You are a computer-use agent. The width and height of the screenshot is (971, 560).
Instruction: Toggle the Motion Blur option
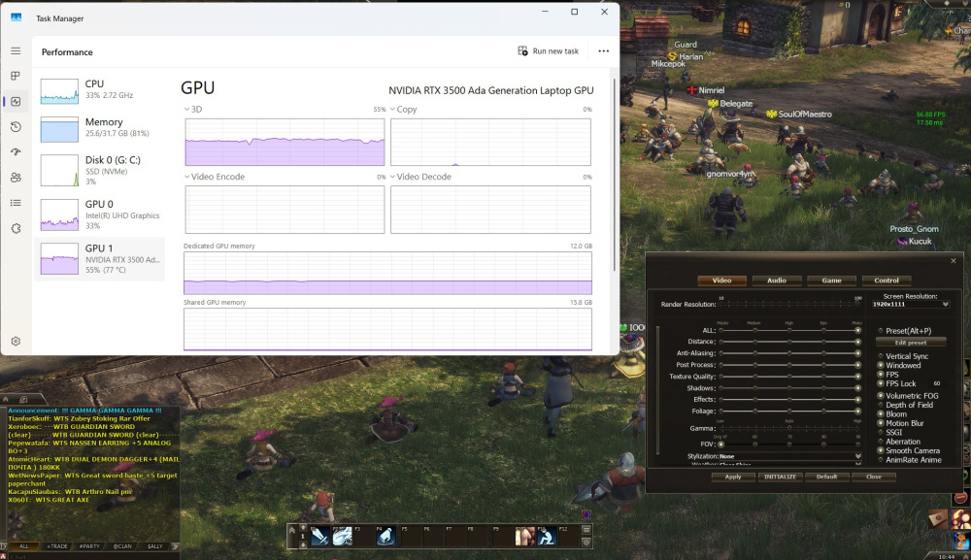881,423
